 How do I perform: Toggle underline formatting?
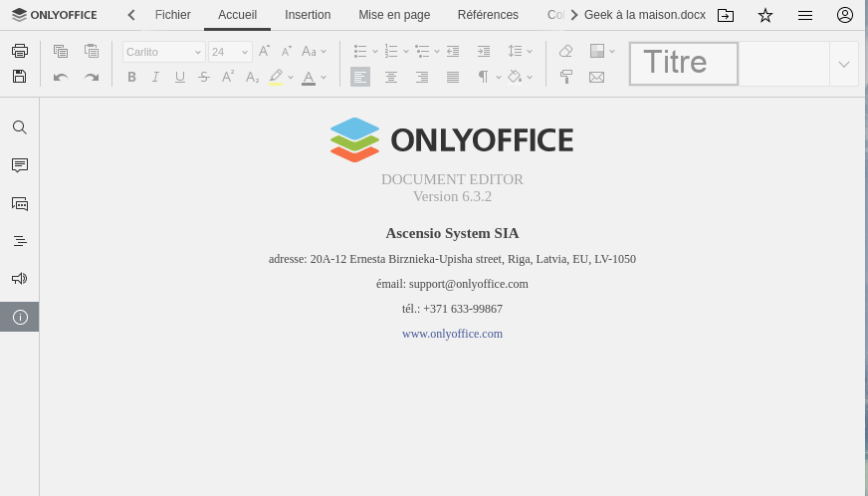click(x=180, y=77)
